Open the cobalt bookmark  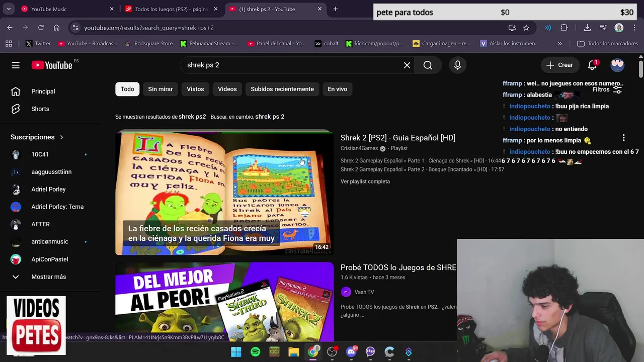coord(327,44)
